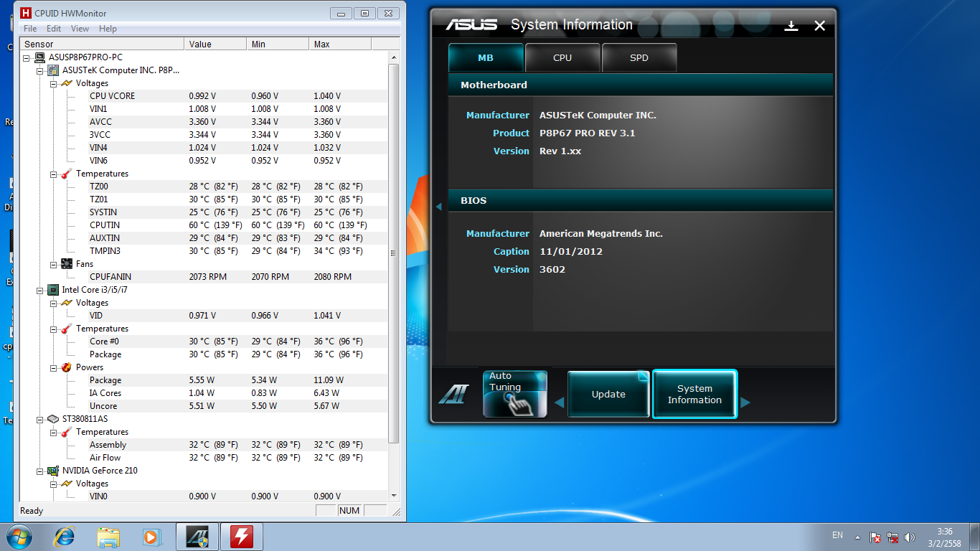Open the File menu in HWMonitor
This screenshot has width=980, height=551.
(x=30, y=29)
